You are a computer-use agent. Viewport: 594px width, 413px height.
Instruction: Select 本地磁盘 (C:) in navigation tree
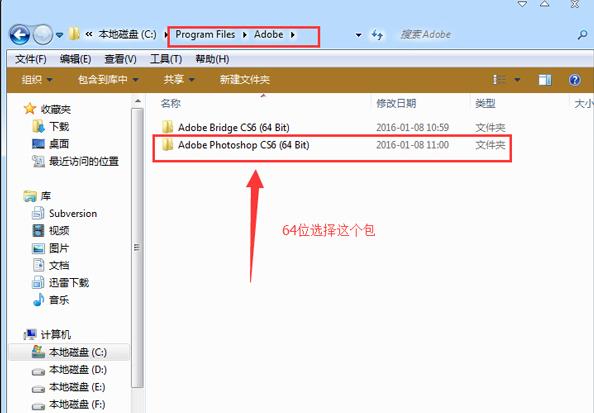[x=78, y=352]
